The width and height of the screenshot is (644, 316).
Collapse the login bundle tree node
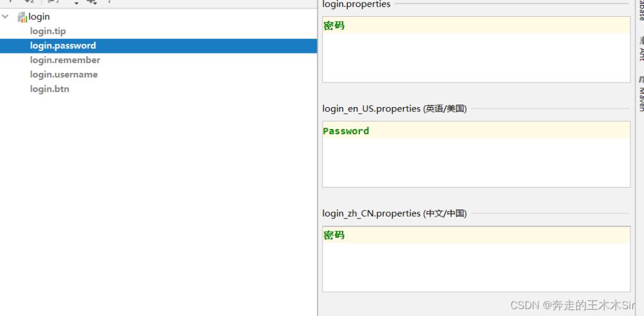(x=6, y=17)
